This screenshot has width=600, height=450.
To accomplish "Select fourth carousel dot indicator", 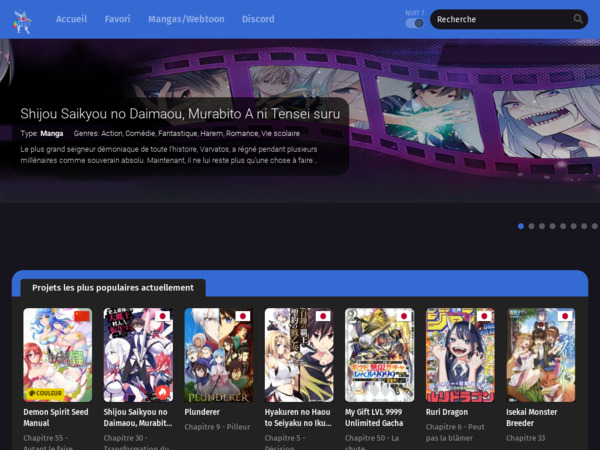I will coord(552,226).
